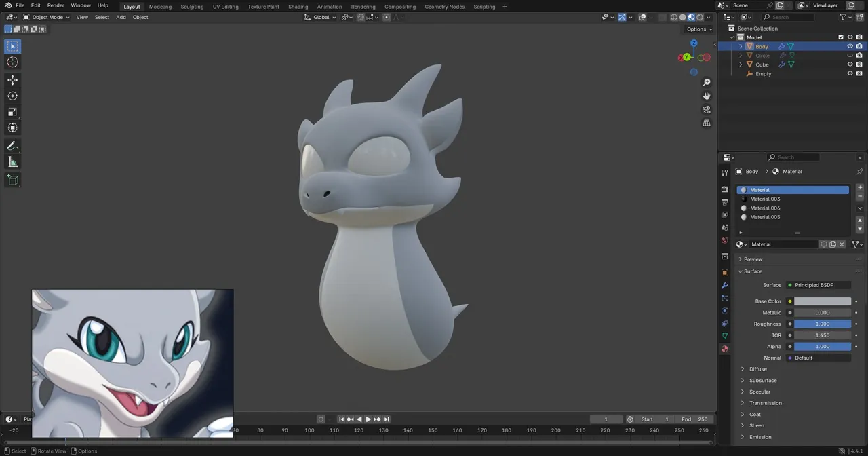Screen dimensions: 868x456
Task: Open the Material properties tab
Action: point(724,349)
